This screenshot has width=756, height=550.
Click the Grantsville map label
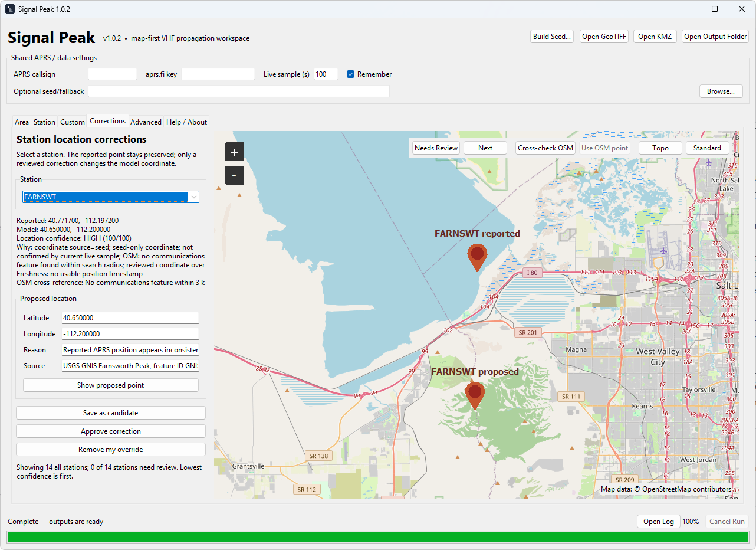(248, 466)
